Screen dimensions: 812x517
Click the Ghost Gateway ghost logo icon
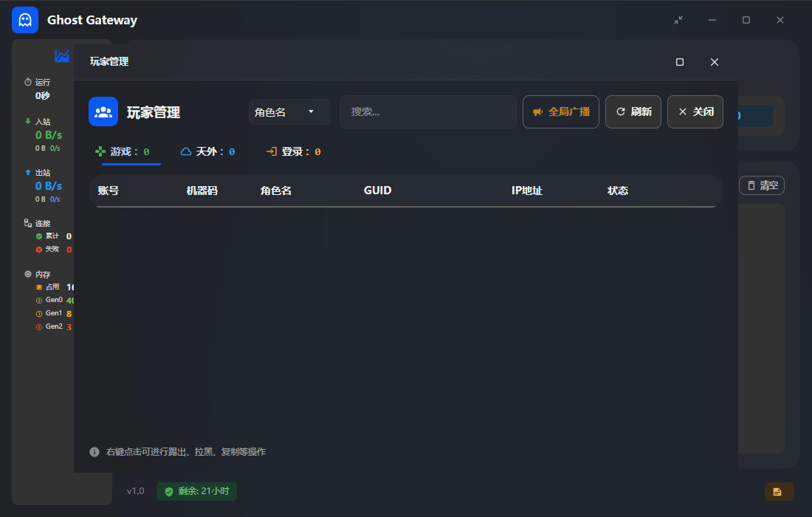coord(24,20)
